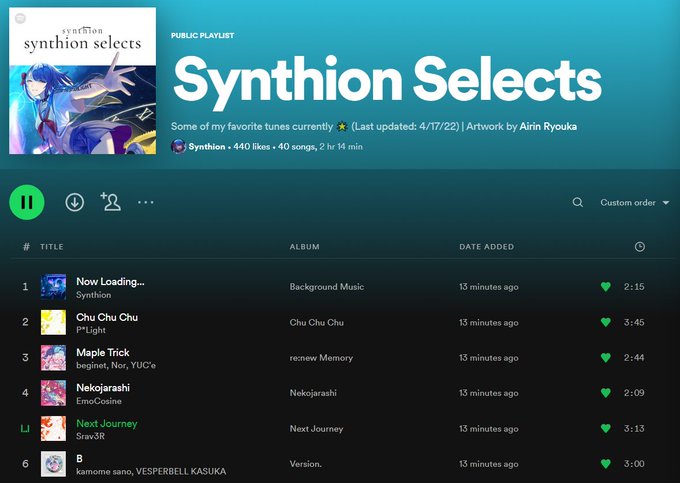
Task: Open the Version. album
Action: (305, 464)
